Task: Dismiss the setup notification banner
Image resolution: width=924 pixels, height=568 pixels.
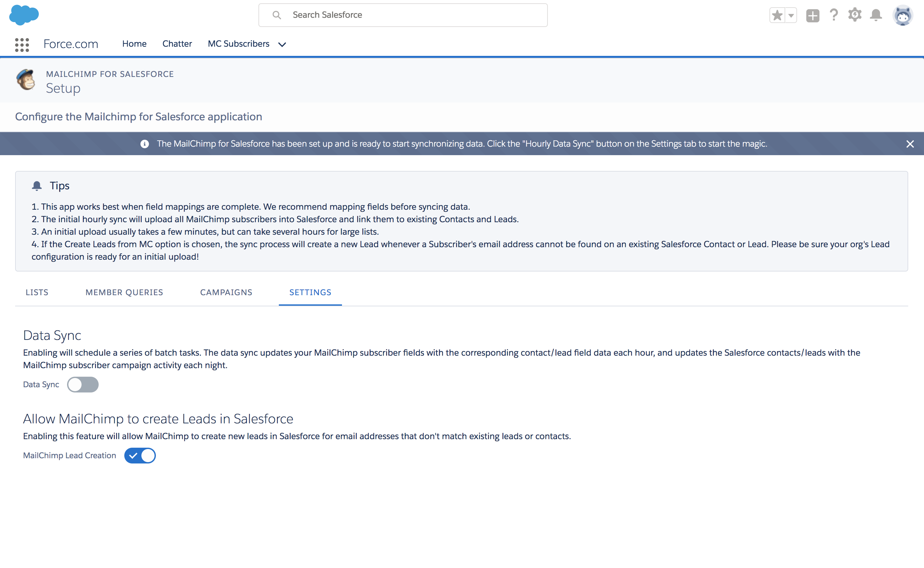Action: pyautogui.click(x=910, y=144)
